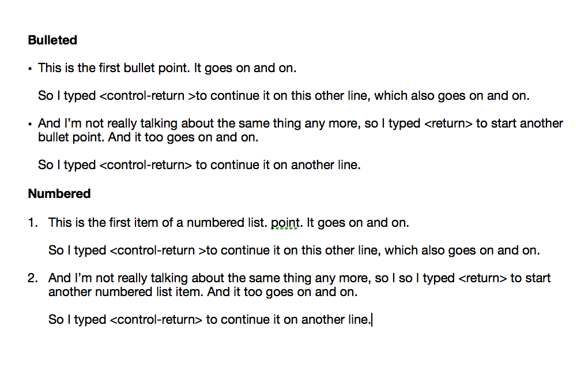The width and height of the screenshot is (588, 374).
Task: Click the first bullet point marker
Action: [x=30, y=69]
